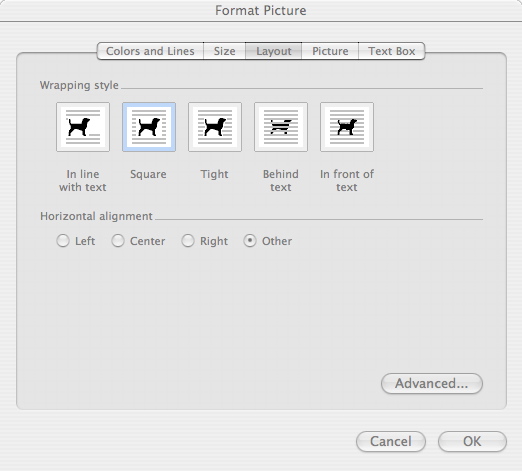The image size is (522, 471).
Task: Select the Other alignment radio button
Action: point(250,241)
